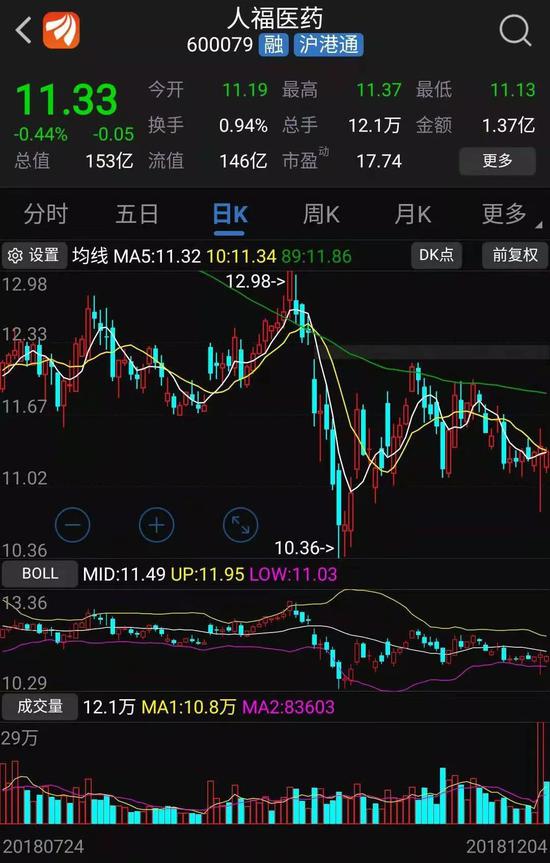Tap the 融 margin trading badge
This screenshot has width=550, height=863.
pyautogui.click(x=274, y=45)
